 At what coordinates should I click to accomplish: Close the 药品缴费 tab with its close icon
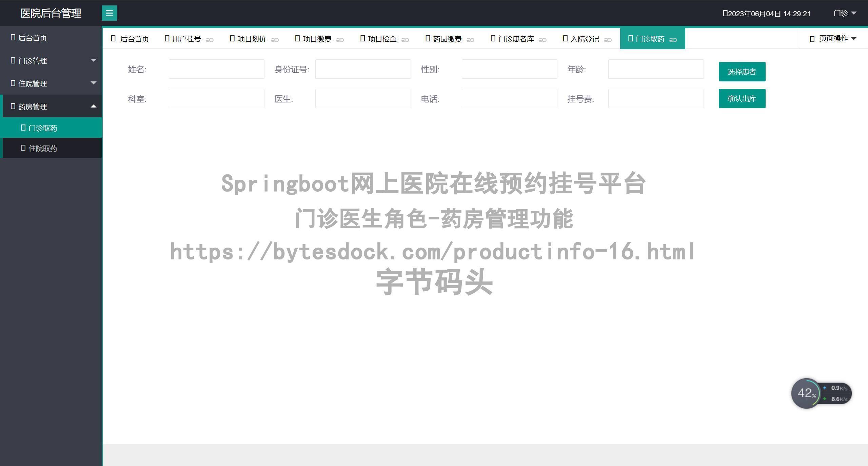tap(470, 40)
